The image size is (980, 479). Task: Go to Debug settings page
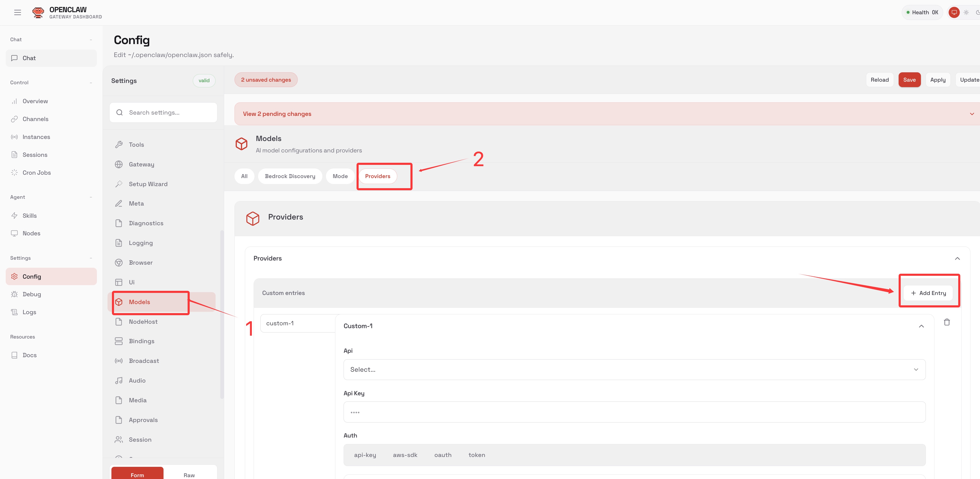[32, 294]
